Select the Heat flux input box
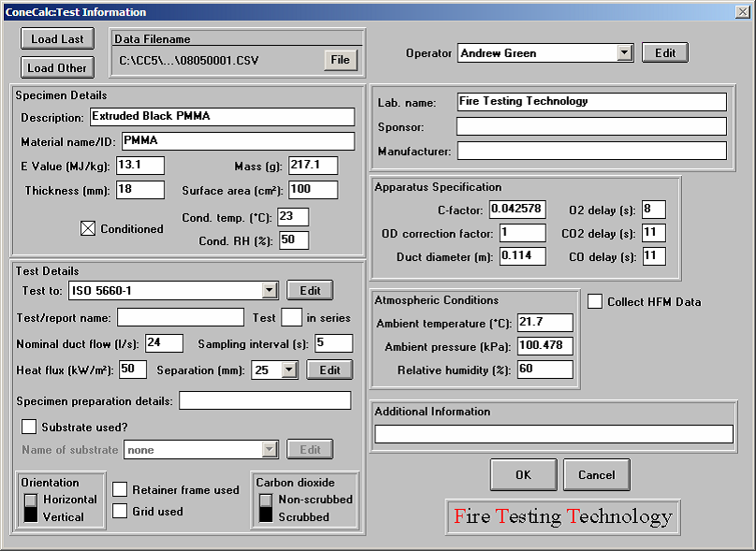 tap(132, 370)
